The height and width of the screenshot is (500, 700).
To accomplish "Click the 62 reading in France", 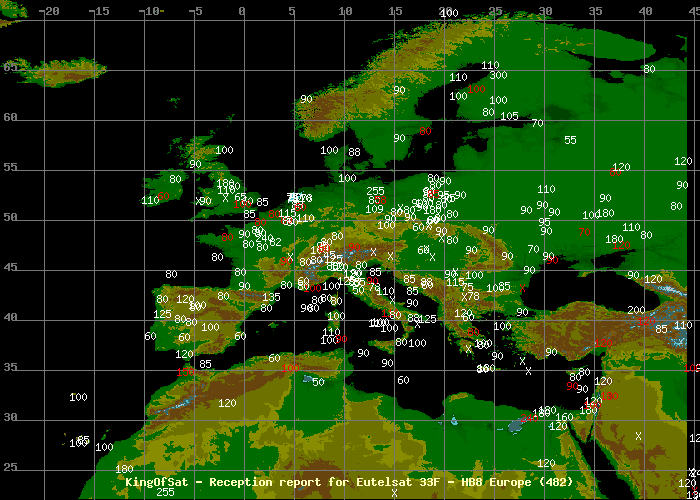I will 275,242.
